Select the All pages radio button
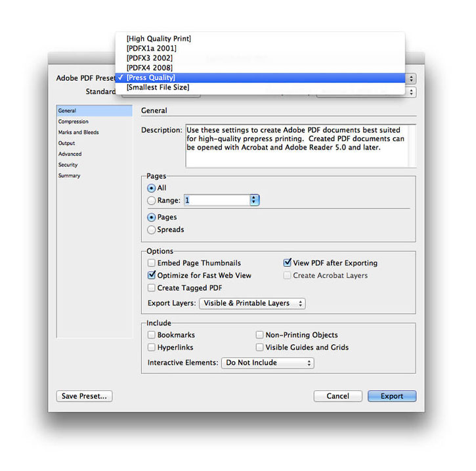 (x=151, y=189)
